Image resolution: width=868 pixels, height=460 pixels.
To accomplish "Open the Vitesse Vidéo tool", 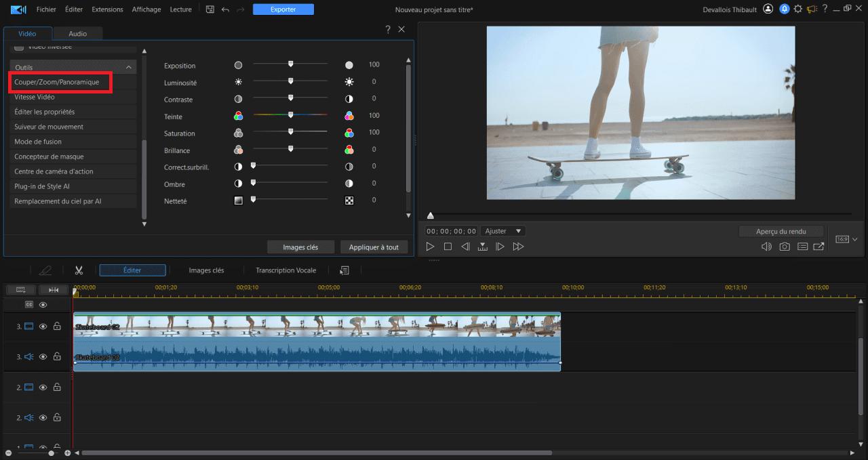I will [x=73, y=97].
